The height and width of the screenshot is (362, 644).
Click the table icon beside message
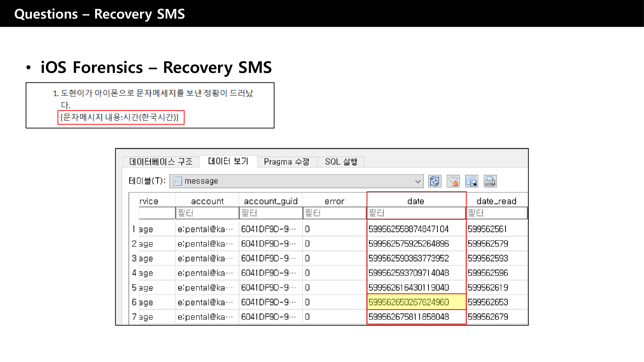(x=177, y=181)
